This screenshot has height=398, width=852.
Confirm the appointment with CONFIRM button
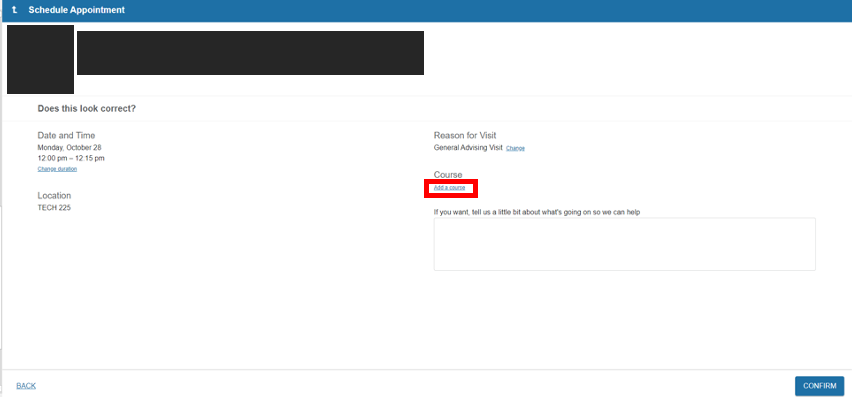(x=819, y=386)
